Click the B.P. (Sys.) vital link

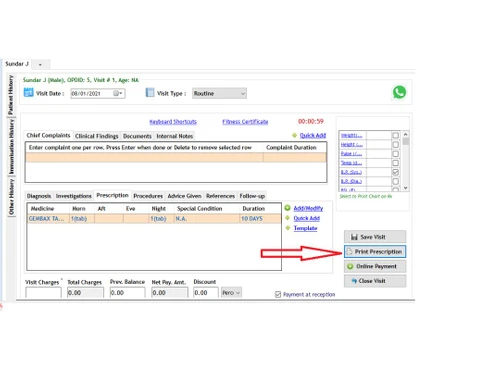(351, 172)
